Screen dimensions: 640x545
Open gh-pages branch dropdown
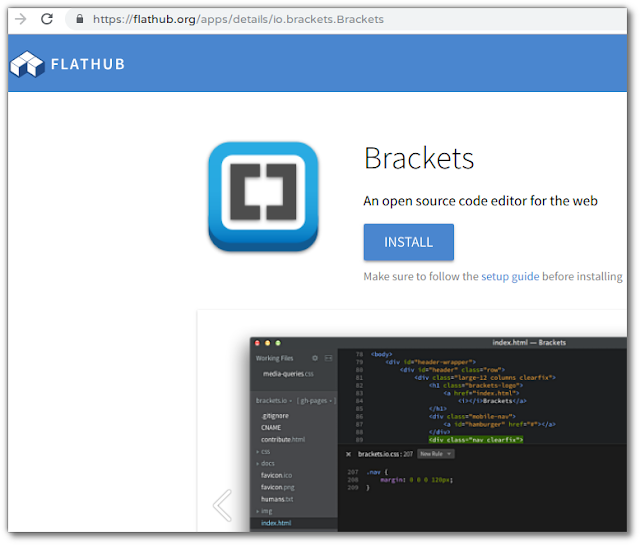(x=316, y=400)
